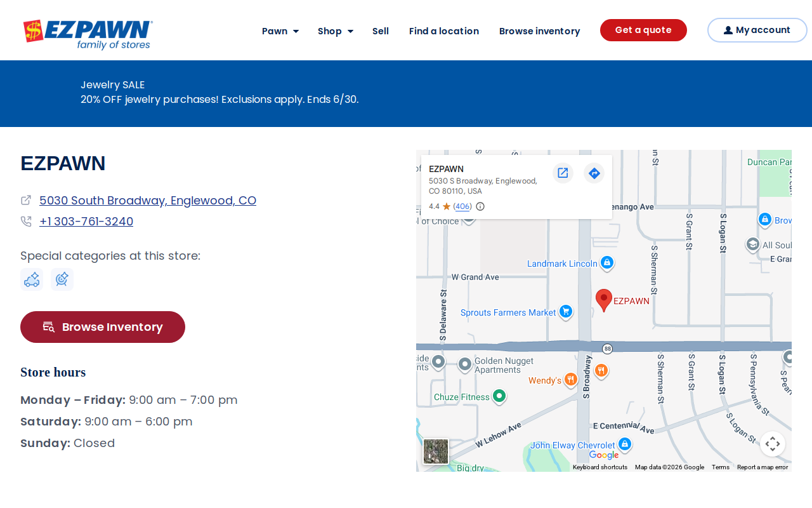
Task: Select the car special category icon
Action: pos(32,279)
